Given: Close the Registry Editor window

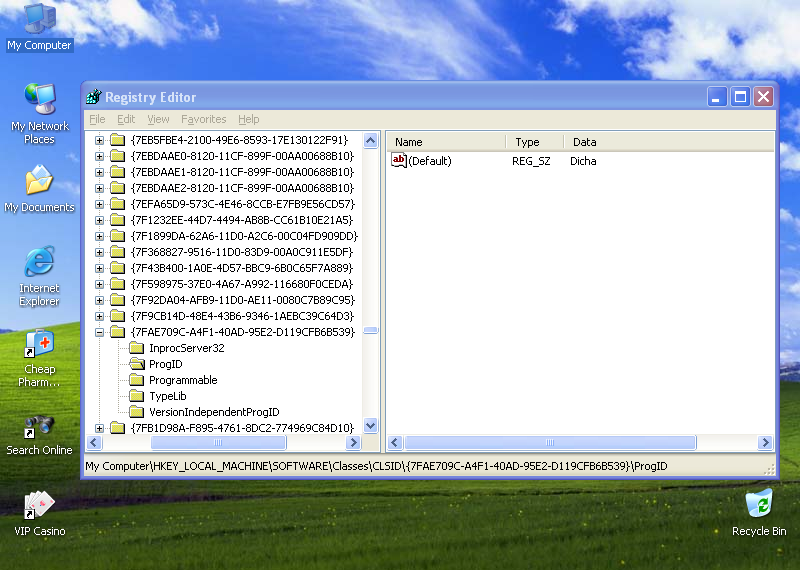Looking at the screenshot, I should click(764, 96).
